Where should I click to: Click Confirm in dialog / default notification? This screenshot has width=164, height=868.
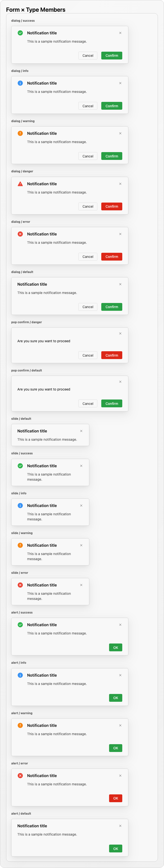pyautogui.click(x=112, y=307)
